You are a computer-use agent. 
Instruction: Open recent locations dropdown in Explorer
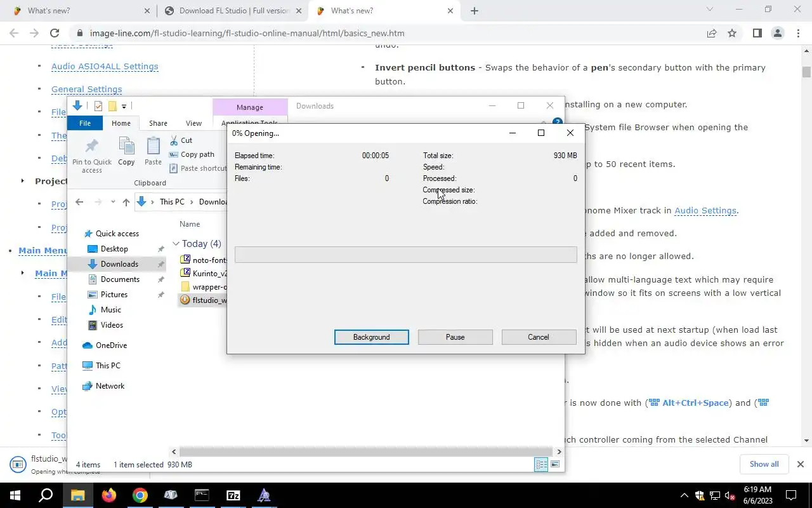[113, 202]
